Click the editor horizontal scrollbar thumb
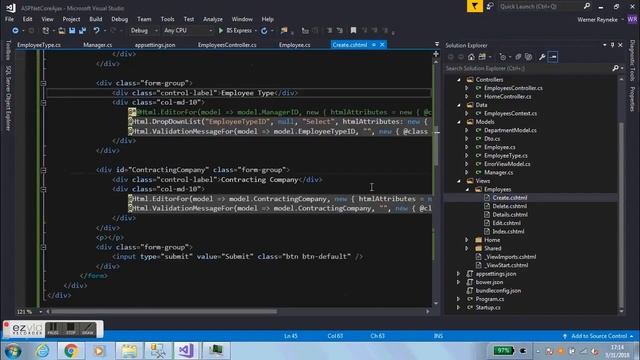The width and height of the screenshot is (640, 360). coord(164,312)
